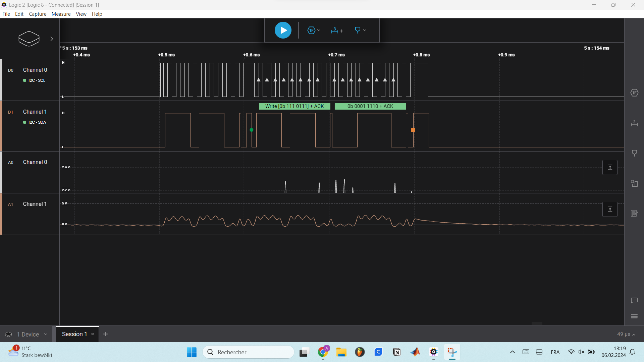
Task: Click the I2C - SCL analyzer label
Action: (x=37, y=80)
